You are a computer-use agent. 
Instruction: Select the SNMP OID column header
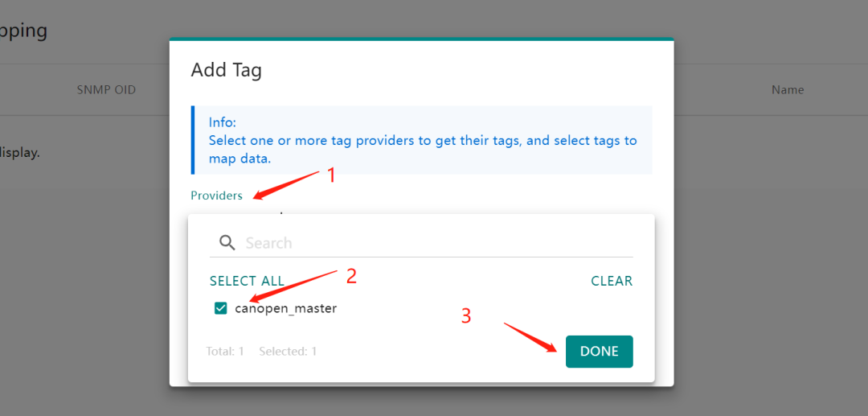[x=106, y=90]
